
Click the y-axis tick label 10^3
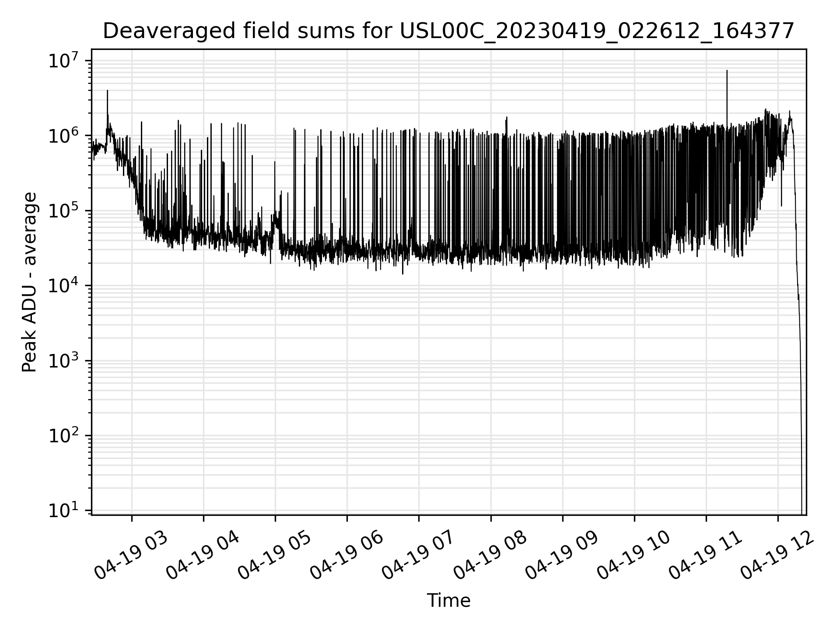click(63, 360)
